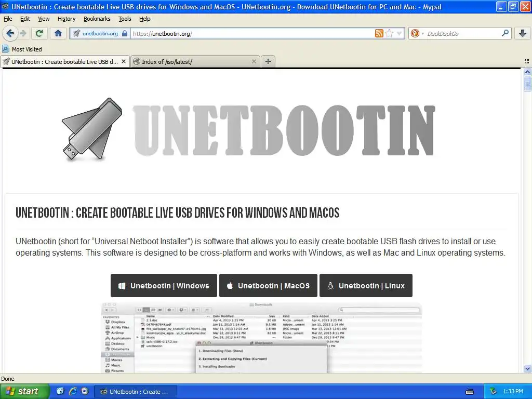The image size is (532, 399).
Task: Click the vertical scrollbar thumb
Action: (x=527, y=83)
